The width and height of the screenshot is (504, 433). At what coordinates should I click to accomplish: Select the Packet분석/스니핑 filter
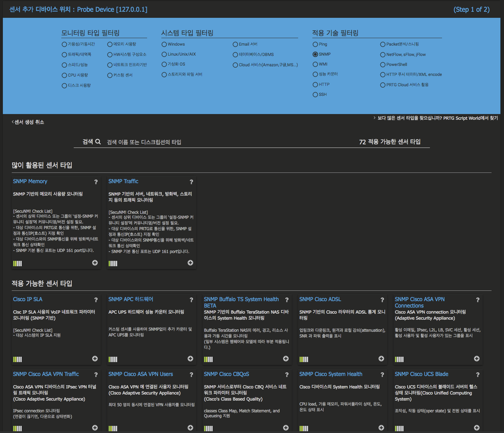(x=383, y=45)
